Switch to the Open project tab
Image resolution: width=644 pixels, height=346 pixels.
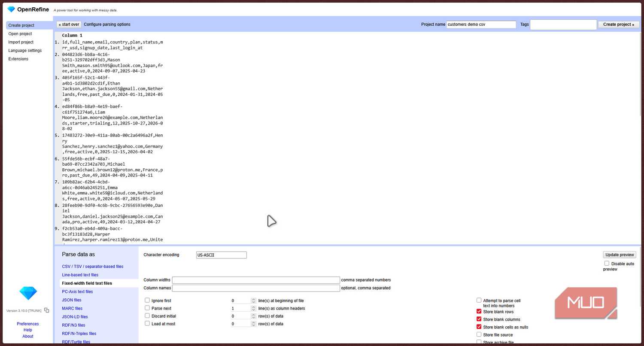[20, 34]
